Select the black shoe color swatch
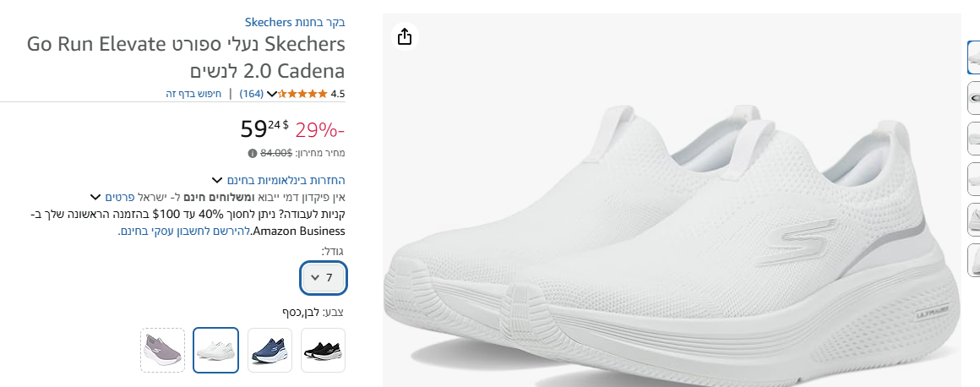 point(323,350)
